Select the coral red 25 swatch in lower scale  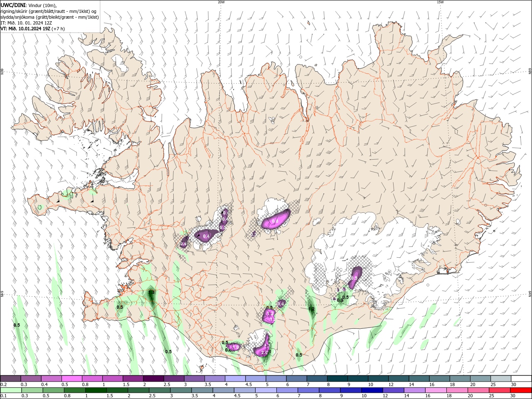coord(500,390)
